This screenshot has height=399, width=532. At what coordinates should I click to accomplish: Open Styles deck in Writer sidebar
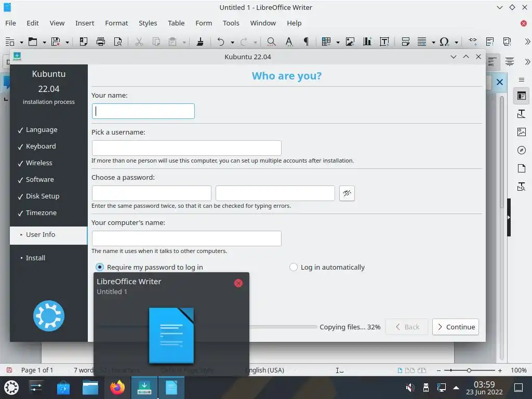coord(522,114)
